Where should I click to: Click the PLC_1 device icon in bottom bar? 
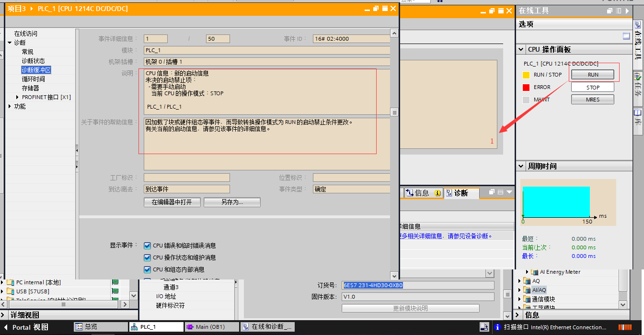(135, 326)
